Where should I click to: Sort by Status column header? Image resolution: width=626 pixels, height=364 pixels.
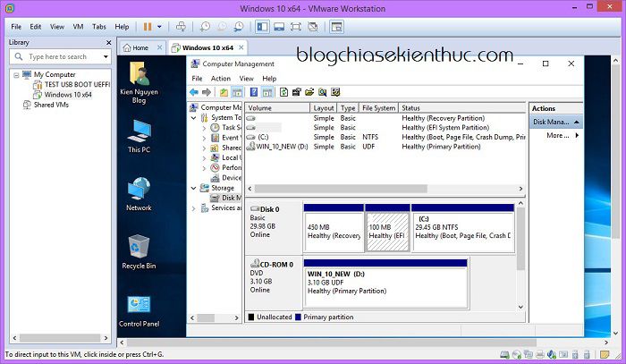(x=462, y=108)
